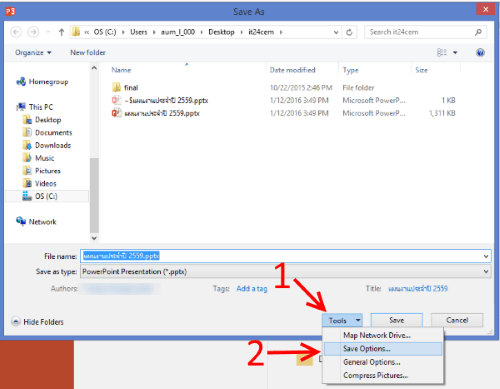Click the Pictures folder icon
Viewport: 500px width, 389px height.
pos(27,170)
